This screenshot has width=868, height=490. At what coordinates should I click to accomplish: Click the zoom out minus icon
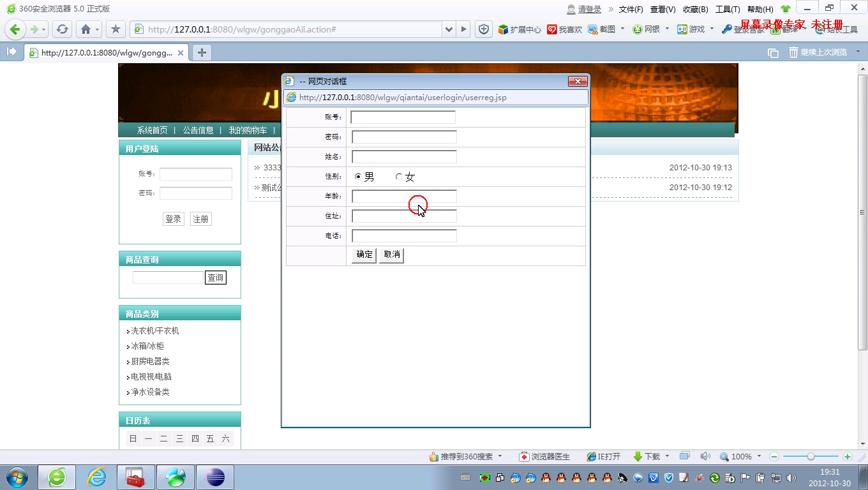pyautogui.click(x=774, y=457)
